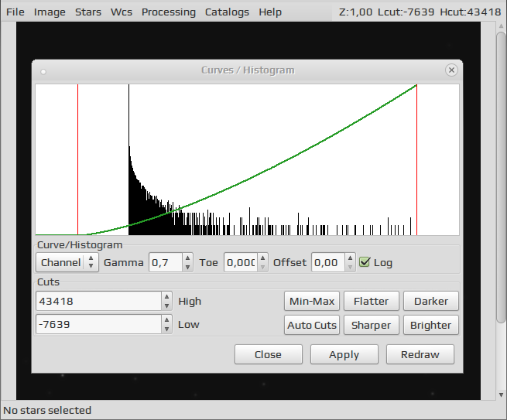Increase Gamma with the up arrow
The image size is (507, 420).
point(187,258)
